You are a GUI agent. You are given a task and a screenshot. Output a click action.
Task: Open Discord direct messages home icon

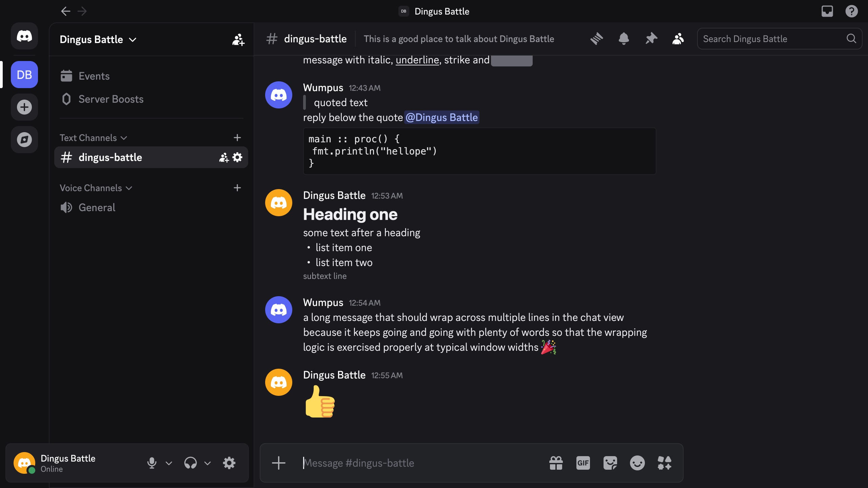point(24,36)
